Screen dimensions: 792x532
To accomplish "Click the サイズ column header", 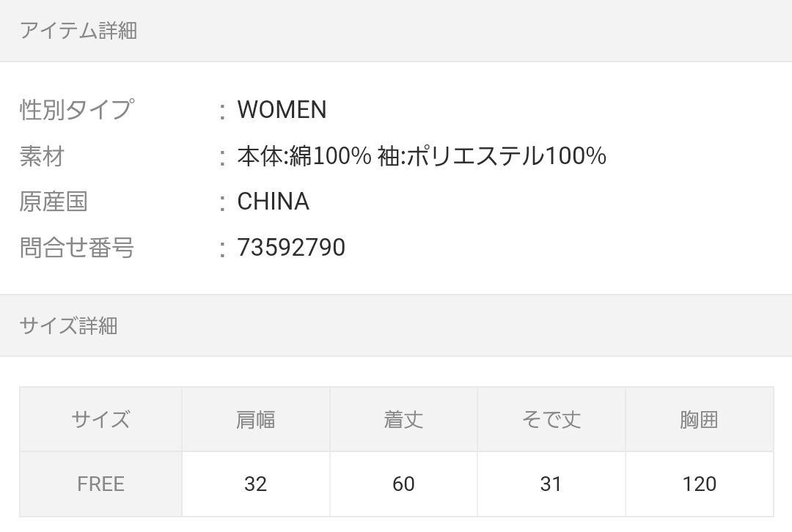I will 100,419.
